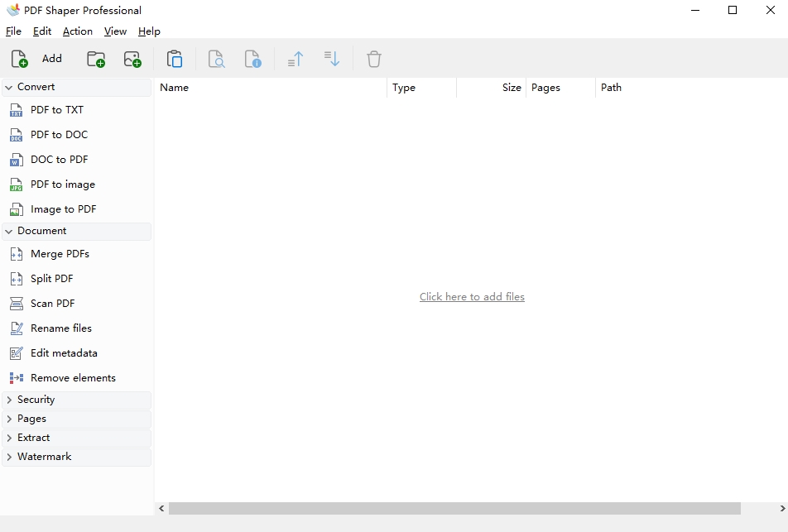Click the PDF to image icon
Image resolution: width=788 pixels, height=532 pixels.
tap(16, 185)
